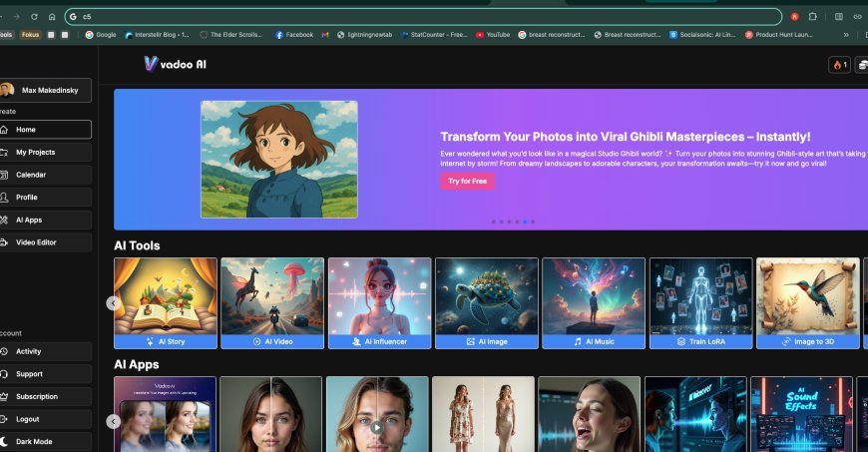Click the browser address bar
This screenshot has height=452, width=868.
(x=423, y=17)
